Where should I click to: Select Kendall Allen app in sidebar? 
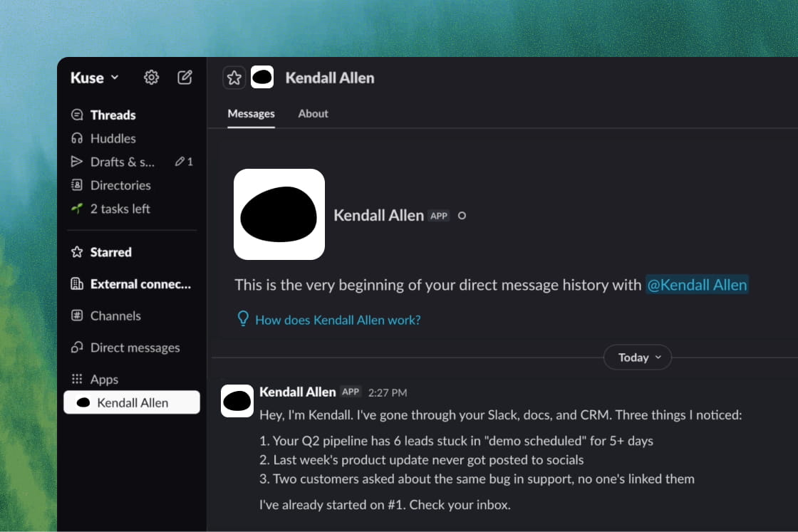(x=132, y=402)
